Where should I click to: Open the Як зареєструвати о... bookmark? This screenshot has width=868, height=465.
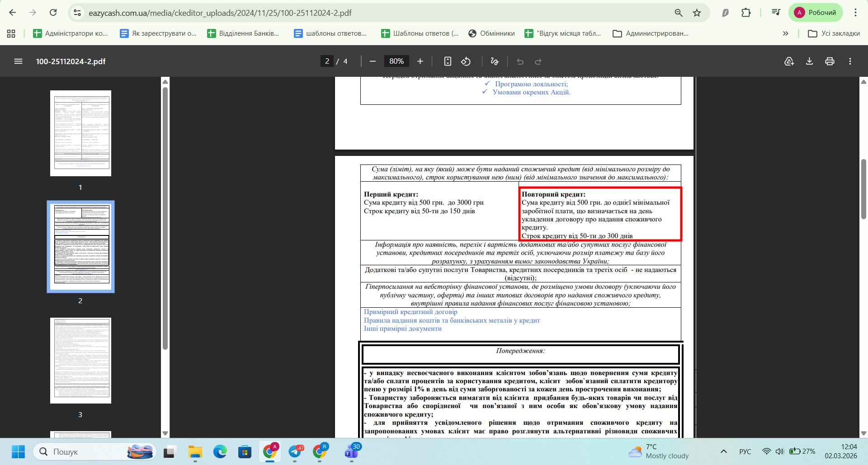158,33
